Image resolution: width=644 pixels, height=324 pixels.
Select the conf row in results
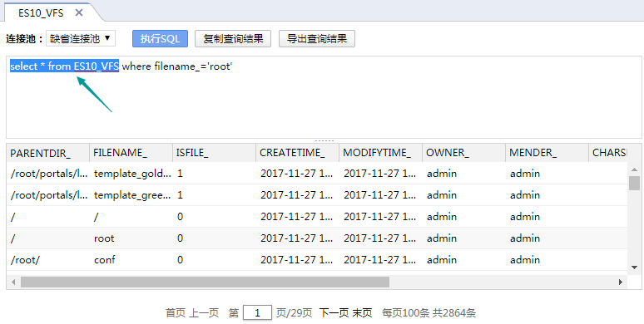317,259
